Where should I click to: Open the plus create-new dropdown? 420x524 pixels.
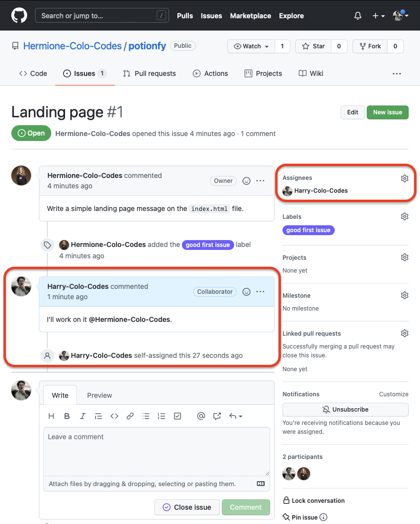point(378,16)
